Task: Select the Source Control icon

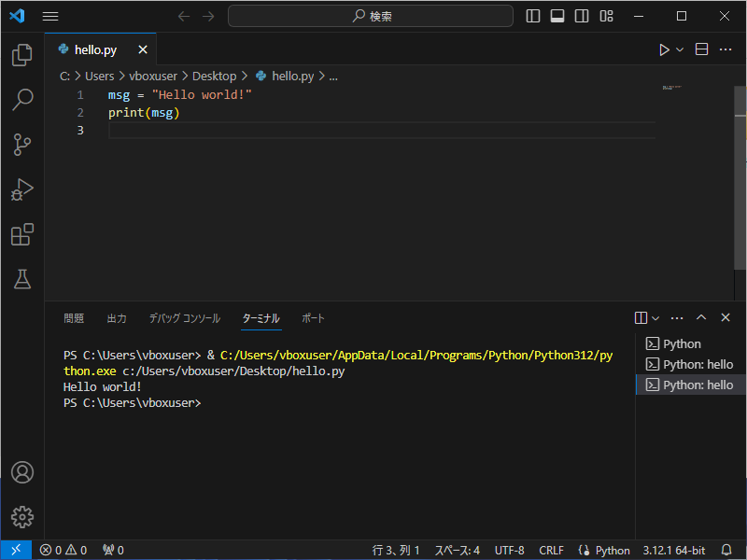Action: pyautogui.click(x=22, y=145)
